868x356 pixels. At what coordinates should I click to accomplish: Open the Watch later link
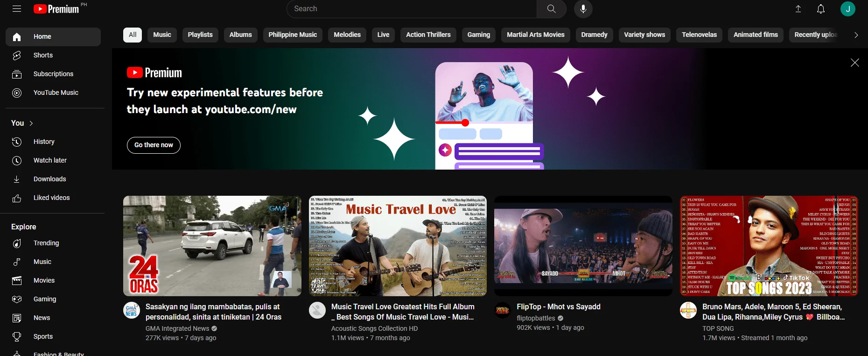click(x=53, y=161)
